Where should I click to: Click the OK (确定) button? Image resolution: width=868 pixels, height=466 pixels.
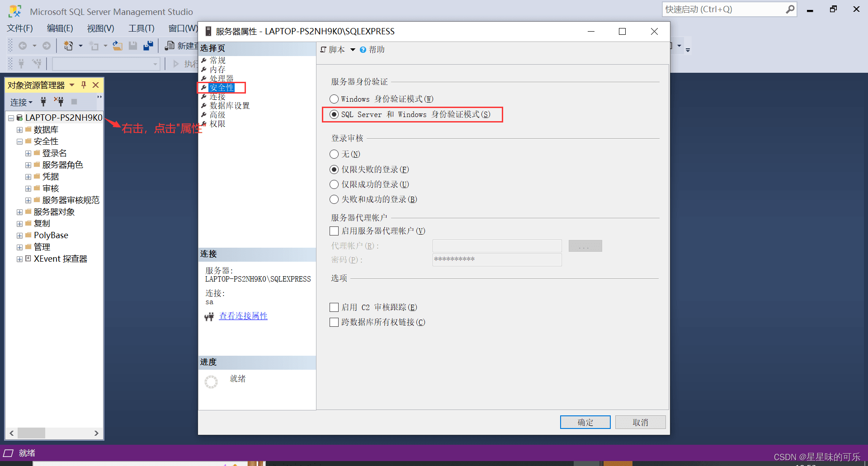point(585,422)
